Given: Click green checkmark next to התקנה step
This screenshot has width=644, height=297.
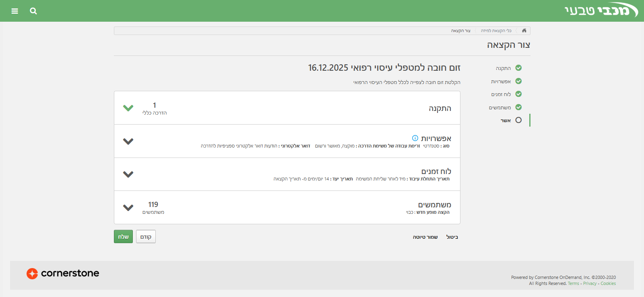Looking at the screenshot, I should point(518,68).
